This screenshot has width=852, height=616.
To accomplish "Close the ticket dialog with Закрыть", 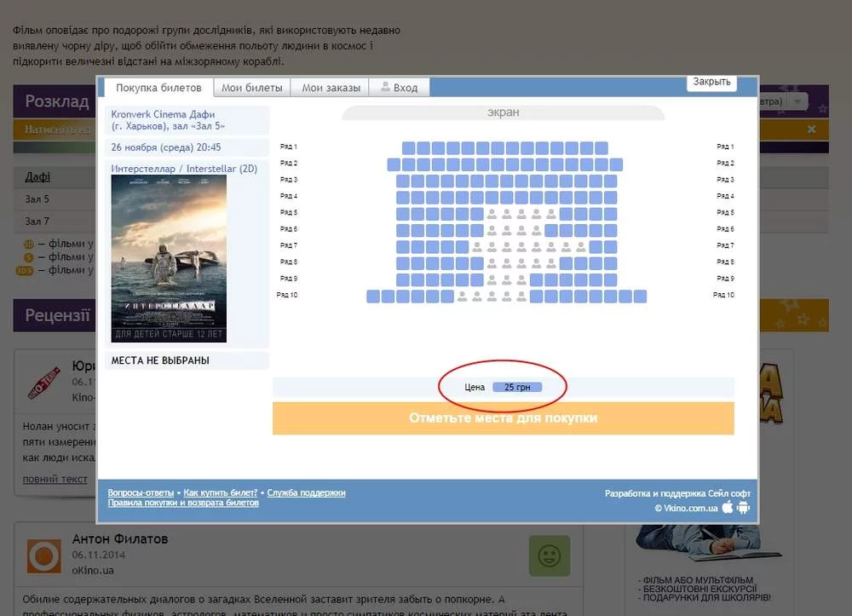I will tap(711, 82).
